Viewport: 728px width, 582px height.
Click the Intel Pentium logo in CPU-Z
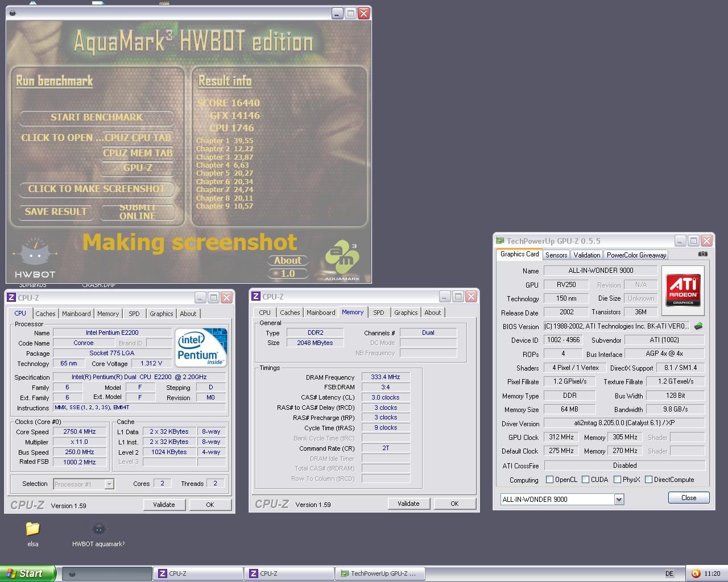pyautogui.click(x=201, y=348)
